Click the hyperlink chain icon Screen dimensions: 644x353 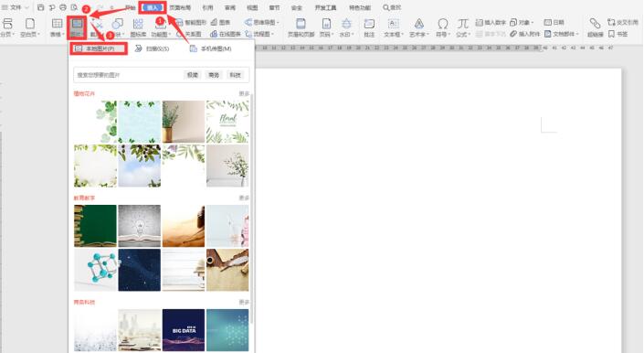pos(595,24)
